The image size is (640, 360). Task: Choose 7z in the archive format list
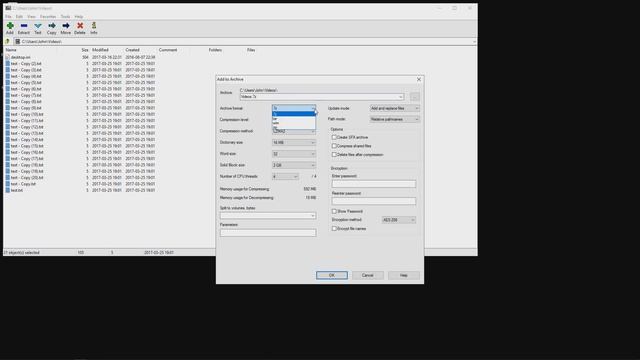click(294, 114)
